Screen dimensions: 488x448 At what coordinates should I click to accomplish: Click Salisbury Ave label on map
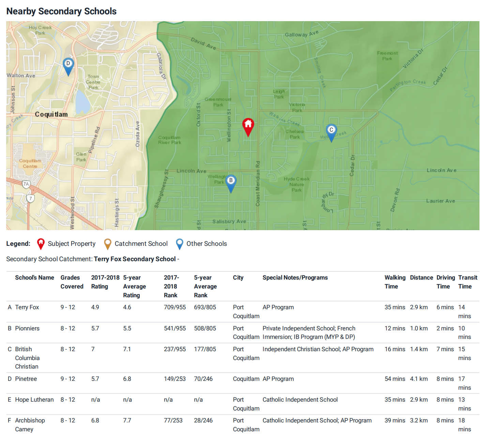tap(229, 221)
